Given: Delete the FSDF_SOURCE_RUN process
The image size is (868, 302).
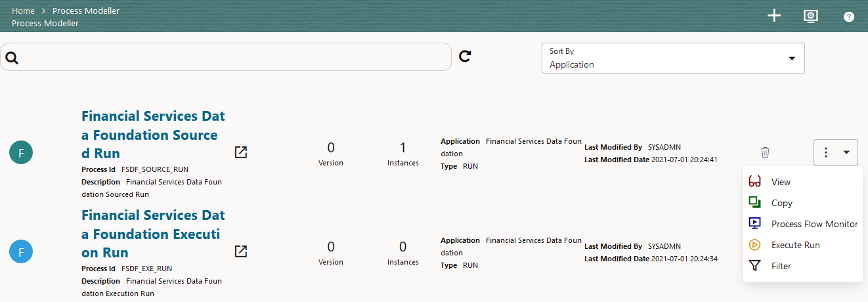Looking at the screenshot, I should pyautogui.click(x=765, y=152).
